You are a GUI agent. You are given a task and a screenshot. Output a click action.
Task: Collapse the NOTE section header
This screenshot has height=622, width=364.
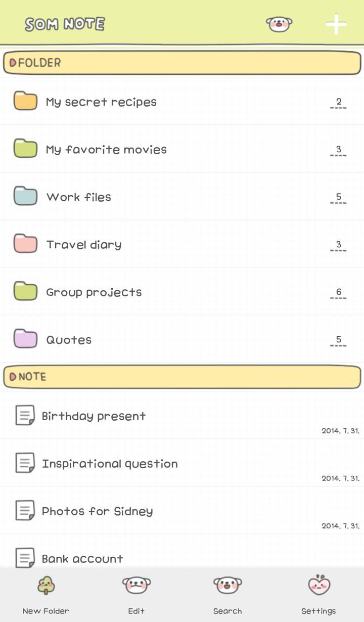[x=182, y=377]
